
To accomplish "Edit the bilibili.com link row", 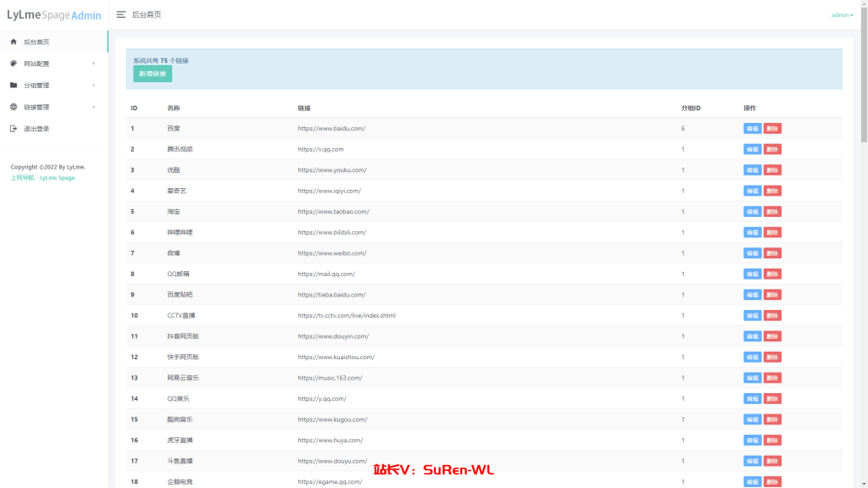I will pos(753,232).
